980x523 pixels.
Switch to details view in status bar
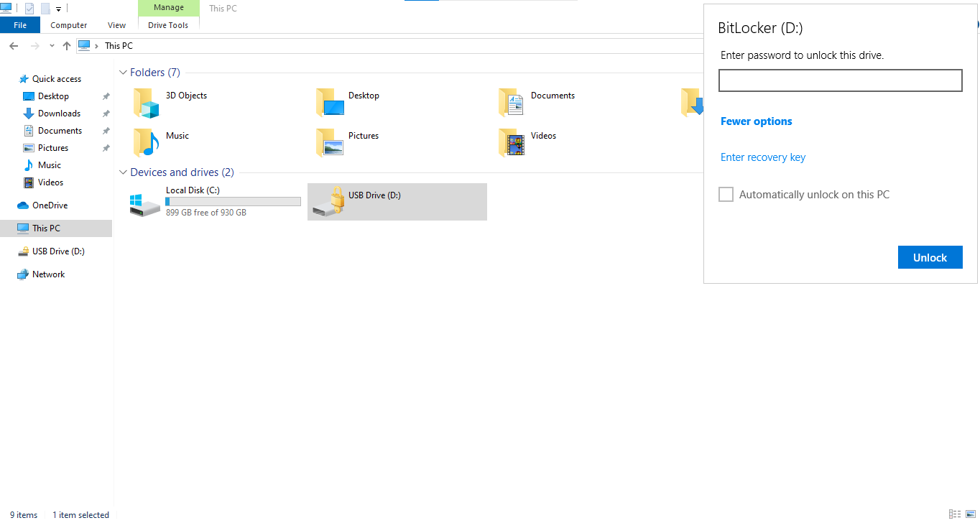click(x=955, y=514)
